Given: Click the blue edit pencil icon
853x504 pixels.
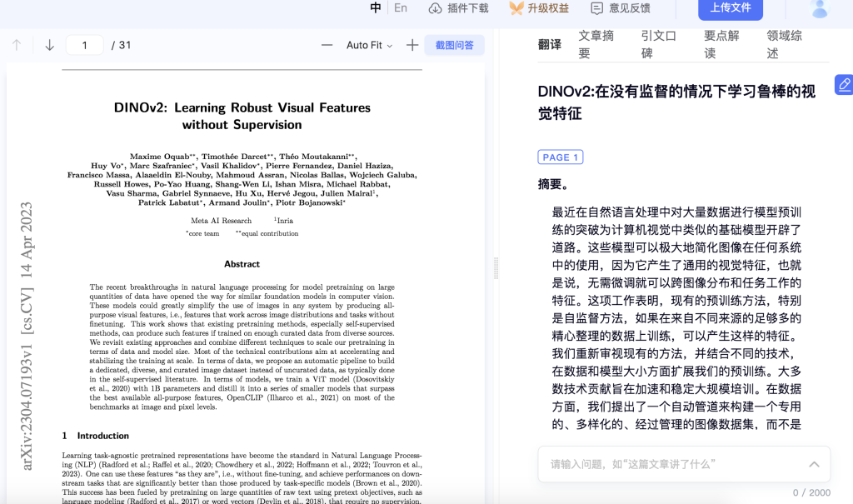Looking at the screenshot, I should click(x=844, y=85).
